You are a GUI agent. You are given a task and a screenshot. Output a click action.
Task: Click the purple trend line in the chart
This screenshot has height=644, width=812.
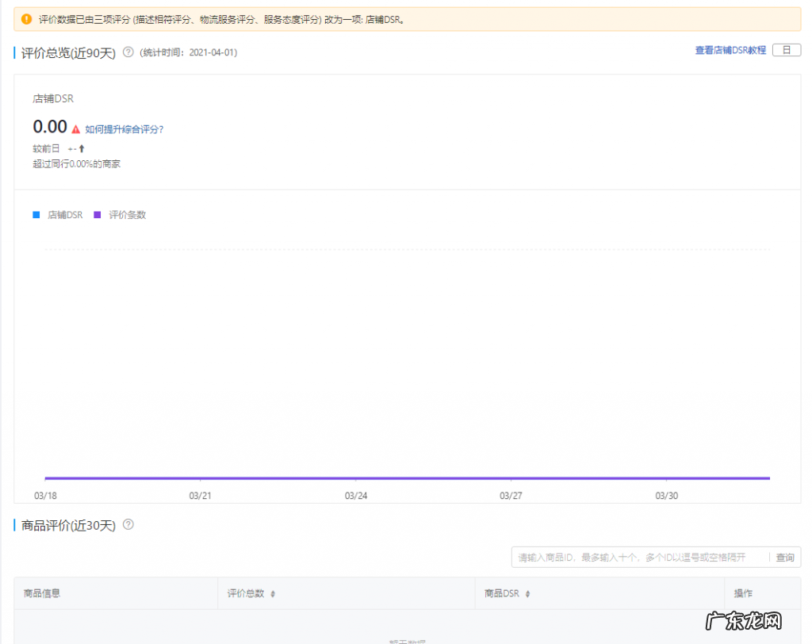[396, 478]
